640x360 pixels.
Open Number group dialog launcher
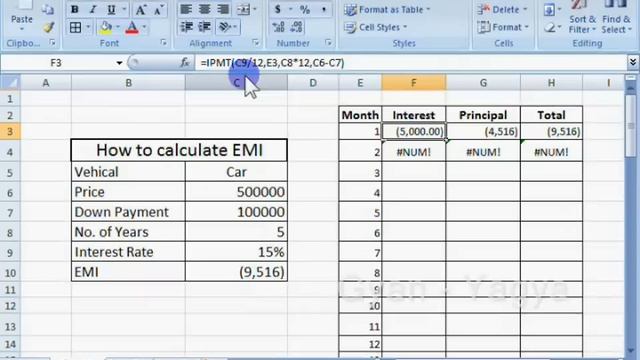click(x=329, y=42)
